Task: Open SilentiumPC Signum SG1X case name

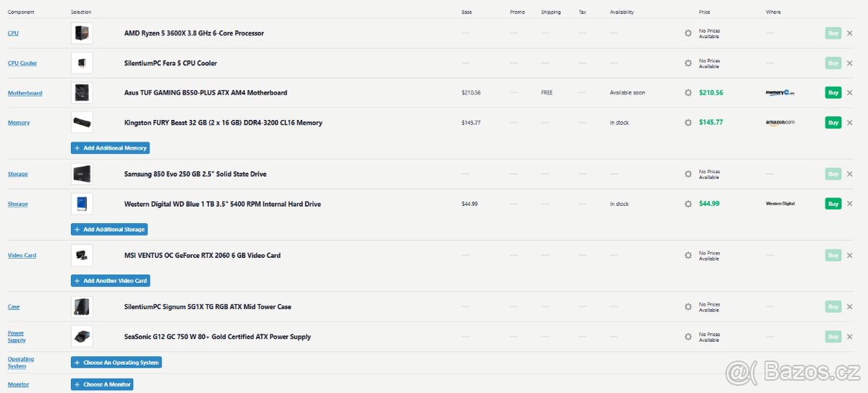Action: point(208,306)
